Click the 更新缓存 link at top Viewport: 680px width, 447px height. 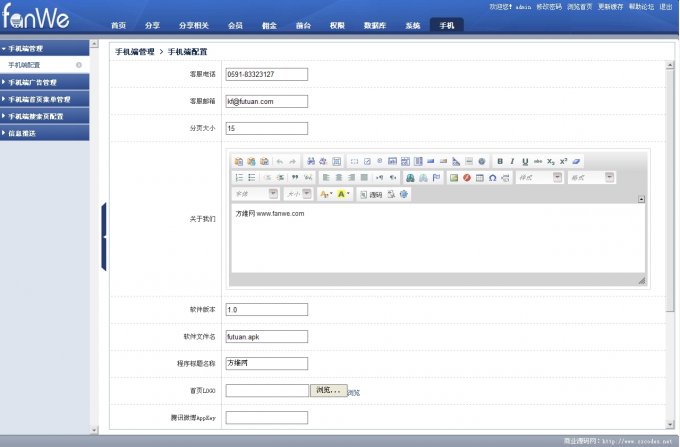pyautogui.click(x=611, y=7)
